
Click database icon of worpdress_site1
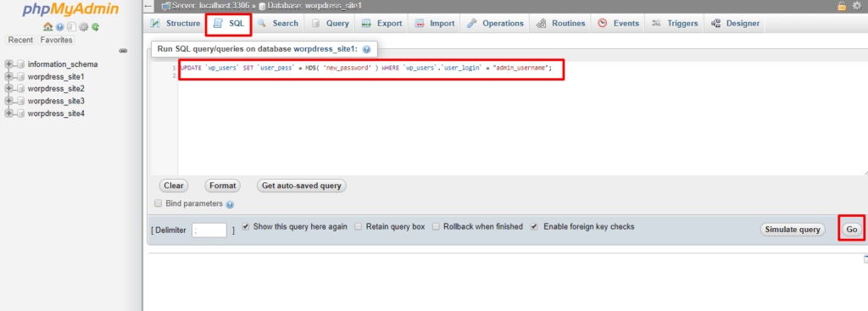coord(21,76)
